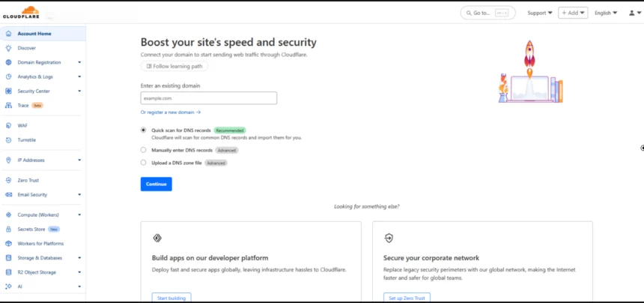Click the Secrets Store lock icon

(x=8, y=229)
